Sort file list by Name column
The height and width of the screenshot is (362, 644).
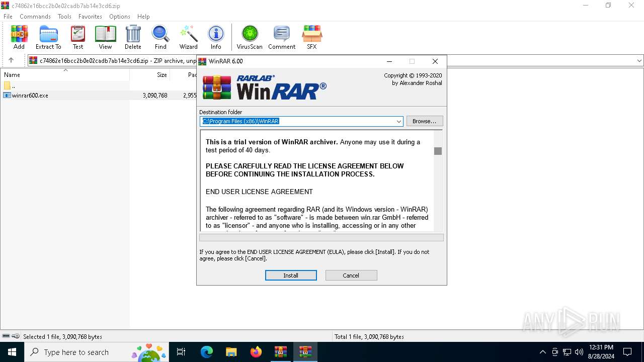(x=65, y=74)
